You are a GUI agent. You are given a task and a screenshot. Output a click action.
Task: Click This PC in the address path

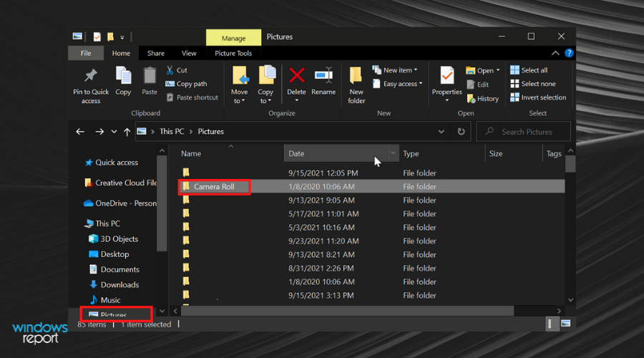click(172, 132)
